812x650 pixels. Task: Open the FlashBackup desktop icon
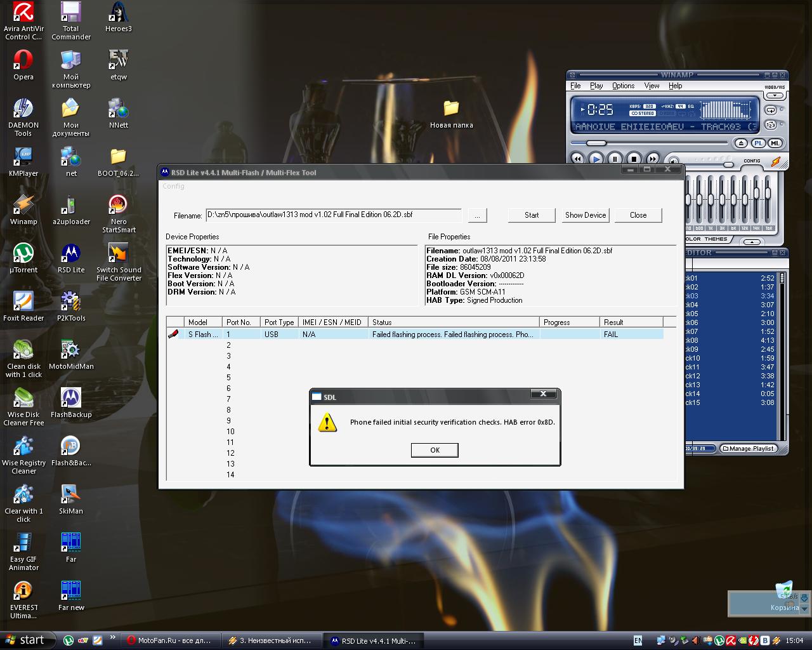click(x=71, y=402)
